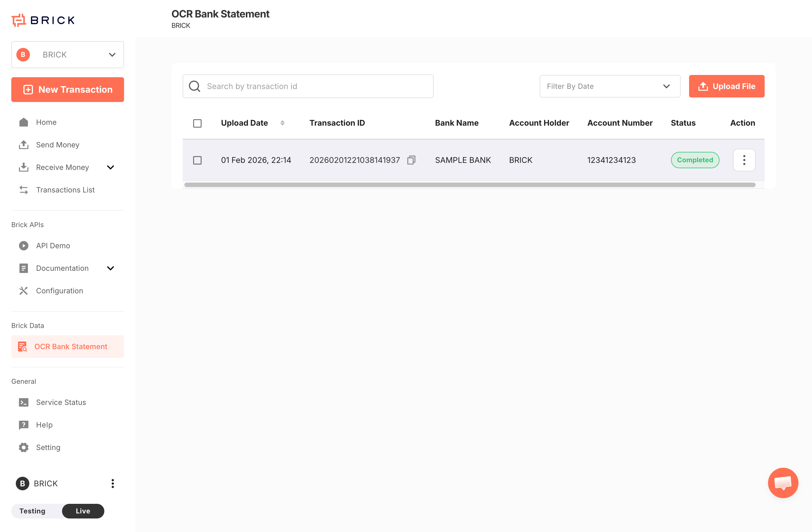The image size is (812, 532).
Task: Click the horizontal table scrollbar
Action: click(469, 185)
